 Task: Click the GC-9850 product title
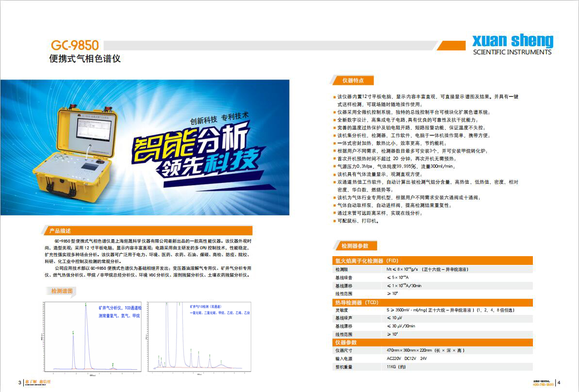75,45
